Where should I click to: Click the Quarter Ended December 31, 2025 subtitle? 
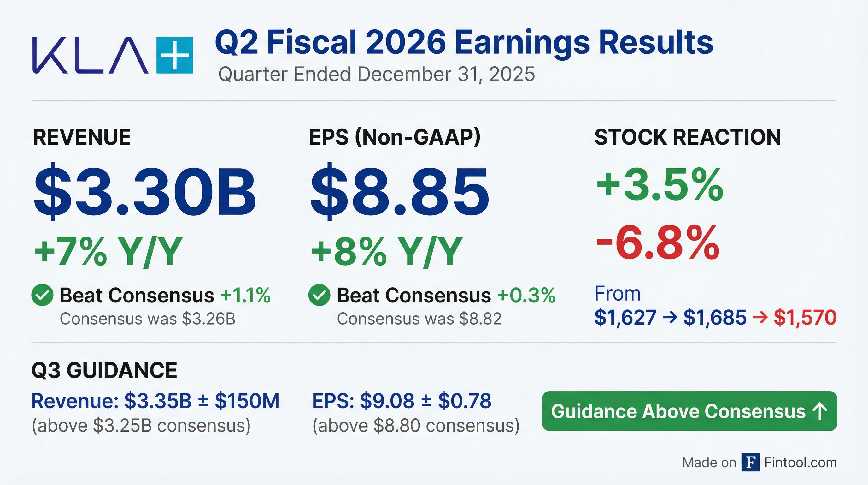[376, 74]
